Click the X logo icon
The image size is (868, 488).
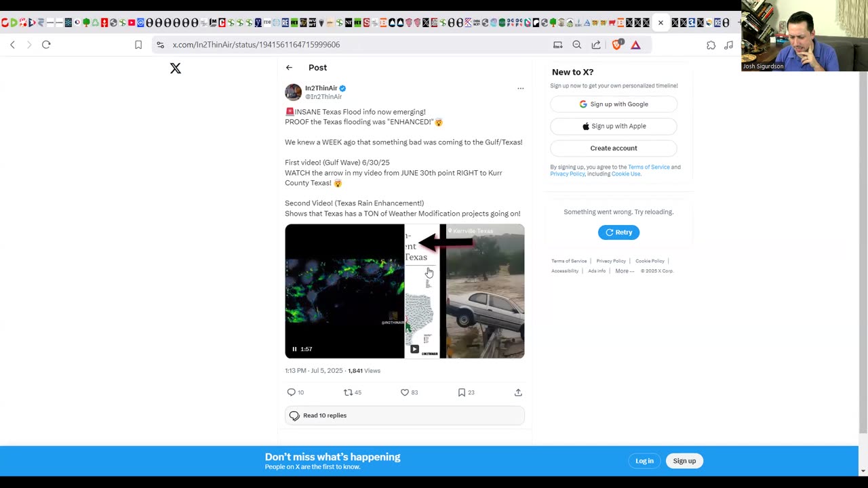(x=176, y=68)
